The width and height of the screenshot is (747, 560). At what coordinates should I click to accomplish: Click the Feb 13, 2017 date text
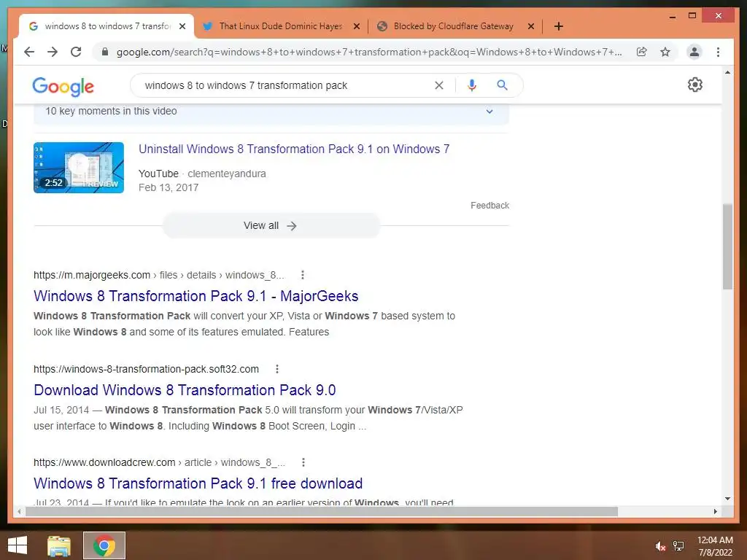(x=169, y=187)
